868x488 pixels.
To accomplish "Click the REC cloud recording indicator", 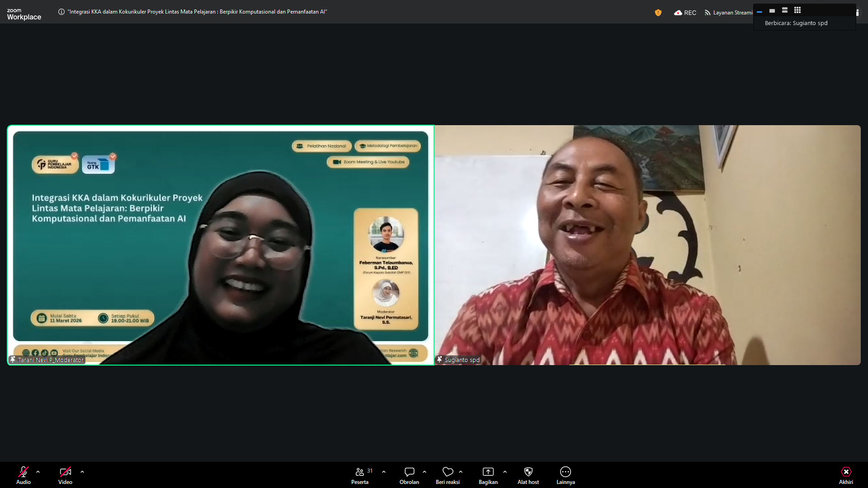I will pyautogui.click(x=685, y=13).
